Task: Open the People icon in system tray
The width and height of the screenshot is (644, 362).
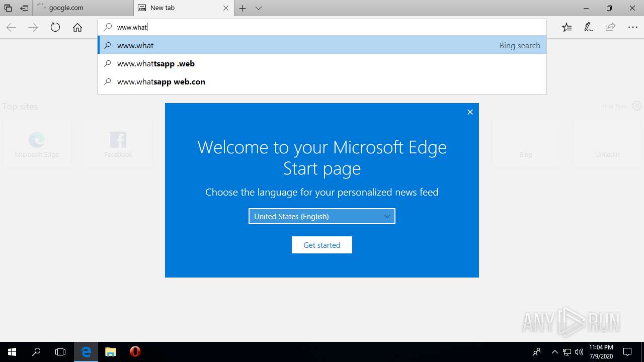Action: [537, 352]
